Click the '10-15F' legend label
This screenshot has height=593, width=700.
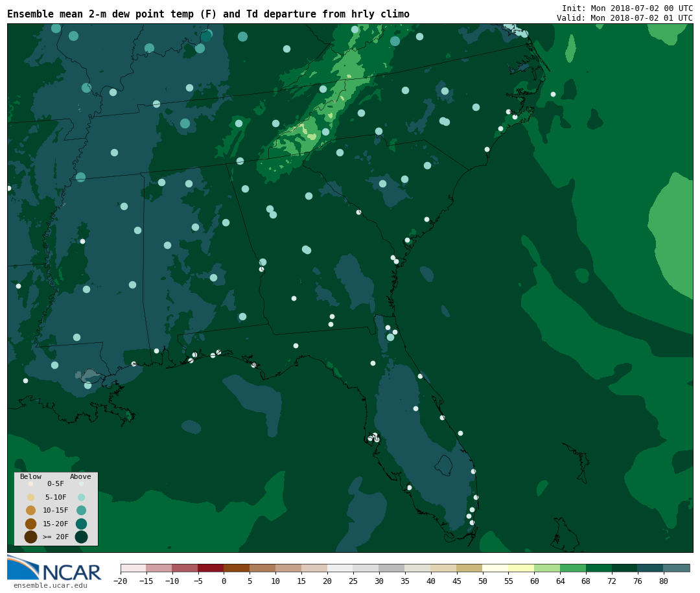point(56,510)
